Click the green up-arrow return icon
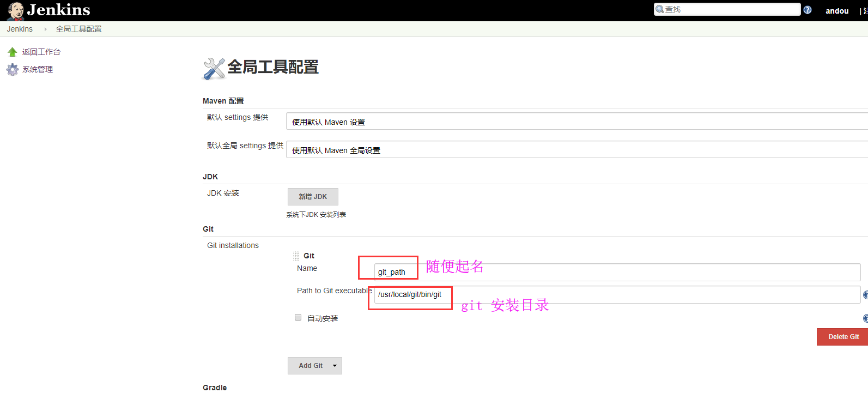 (13, 52)
